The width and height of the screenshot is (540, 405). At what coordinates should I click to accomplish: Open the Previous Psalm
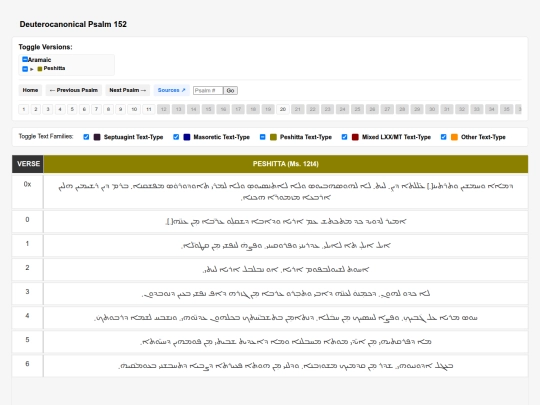click(x=74, y=90)
